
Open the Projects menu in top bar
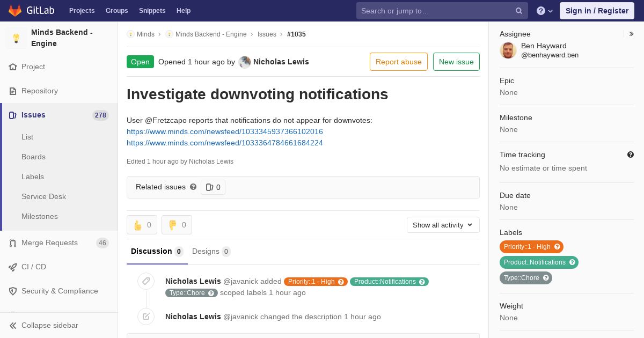pyautogui.click(x=82, y=11)
